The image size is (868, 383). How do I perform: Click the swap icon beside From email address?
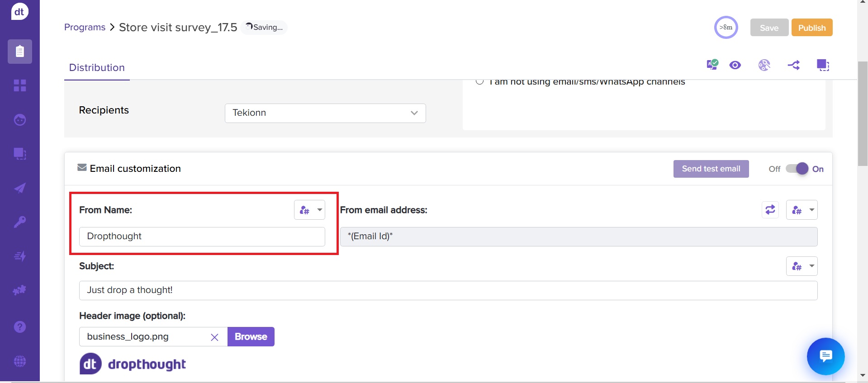770,210
